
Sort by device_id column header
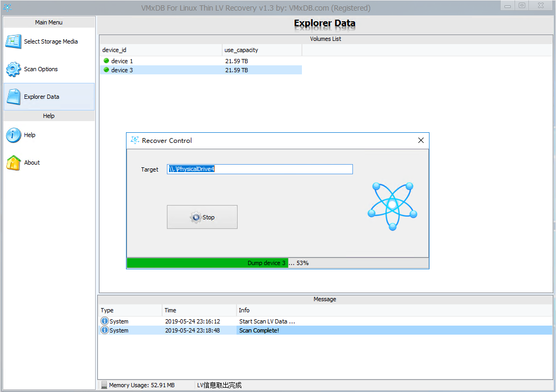pyautogui.click(x=161, y=50)
